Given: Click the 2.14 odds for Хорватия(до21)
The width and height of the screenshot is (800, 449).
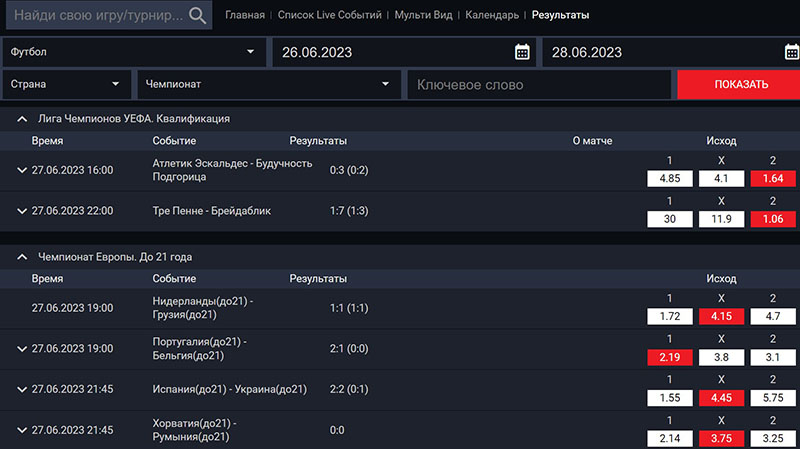Looking at the screenshot, I should 670,438.
